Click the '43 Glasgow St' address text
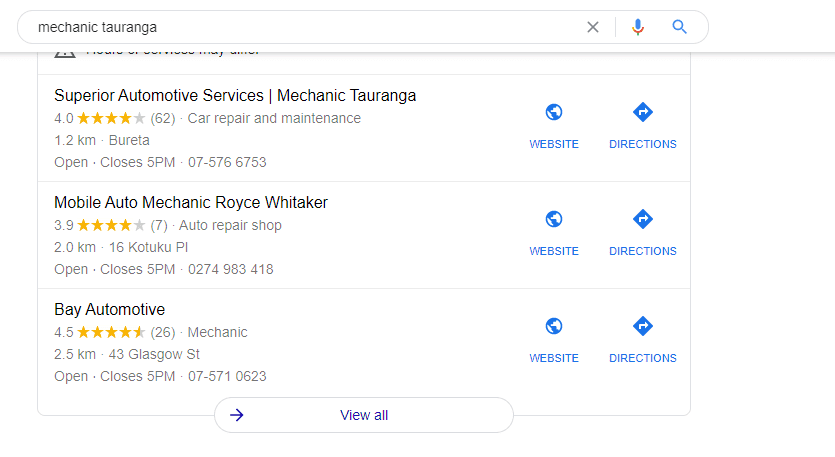Screen dimensions: 835x457 tap(154, 355)
